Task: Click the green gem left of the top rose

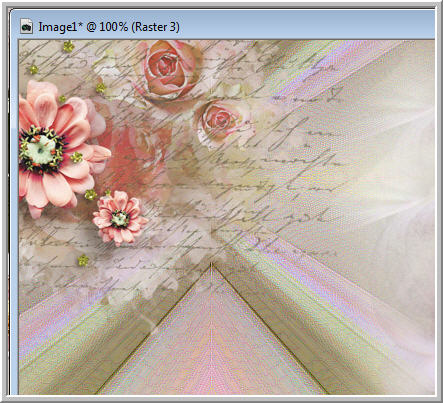Action: pyautogui.click(x=101, y=88)
